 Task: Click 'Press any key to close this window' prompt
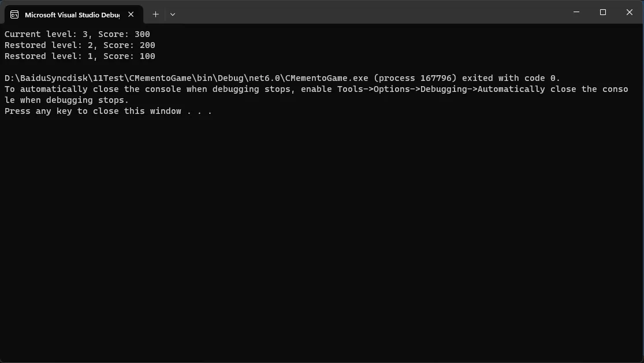pos(93,112)
